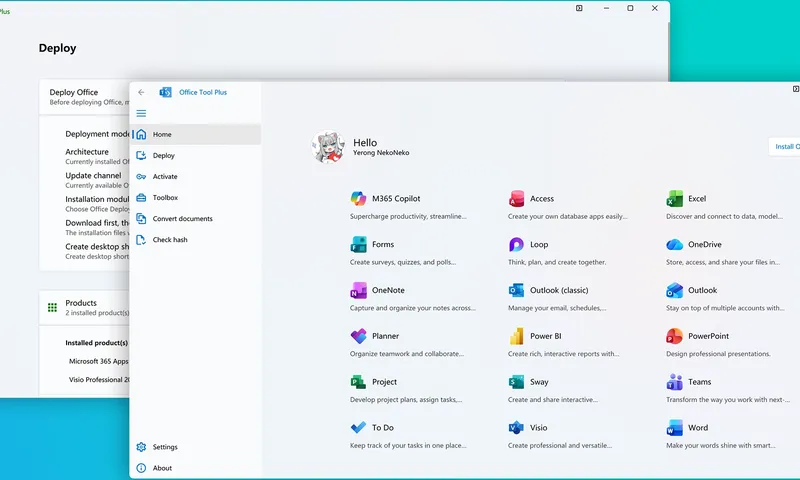The height and width of the screenshot is (480, 800).
Task: Launch Teams from its icon
Action: click(674, 382)
